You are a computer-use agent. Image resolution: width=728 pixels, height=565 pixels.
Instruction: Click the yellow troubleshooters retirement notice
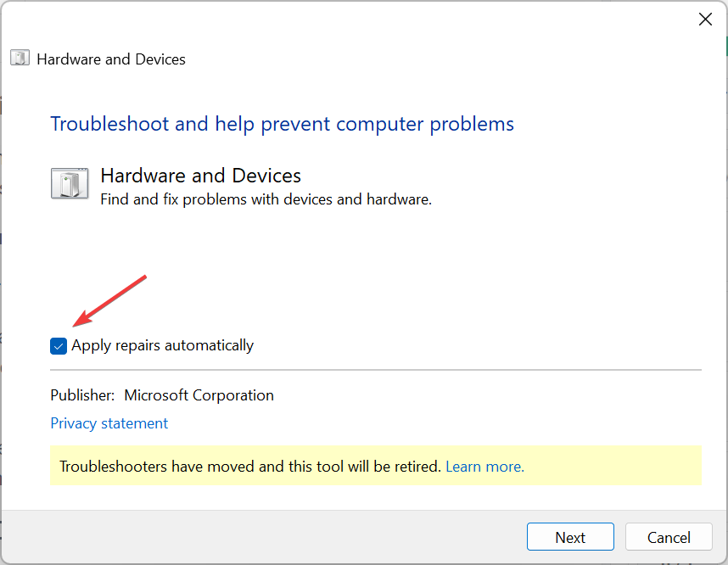pos(376,466)
